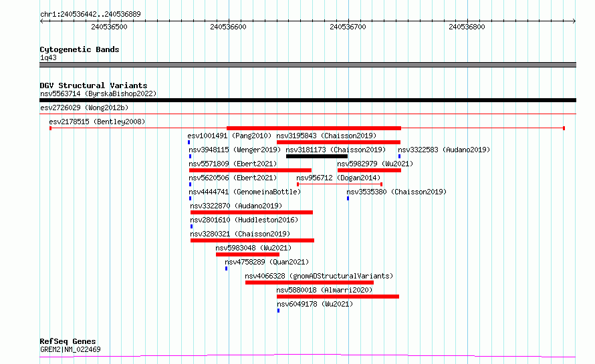Screen dimensions: 595x364
Task: Click the nsv5563714 (ByrskaBishop2022) variant label
Action: point(98,94)
